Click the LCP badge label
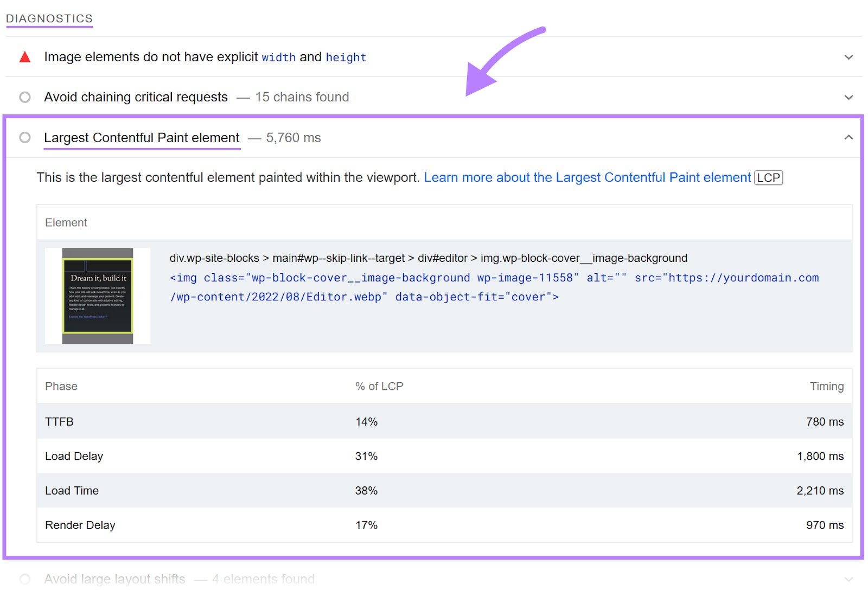 pyautogui.click(x=768, y=177)
